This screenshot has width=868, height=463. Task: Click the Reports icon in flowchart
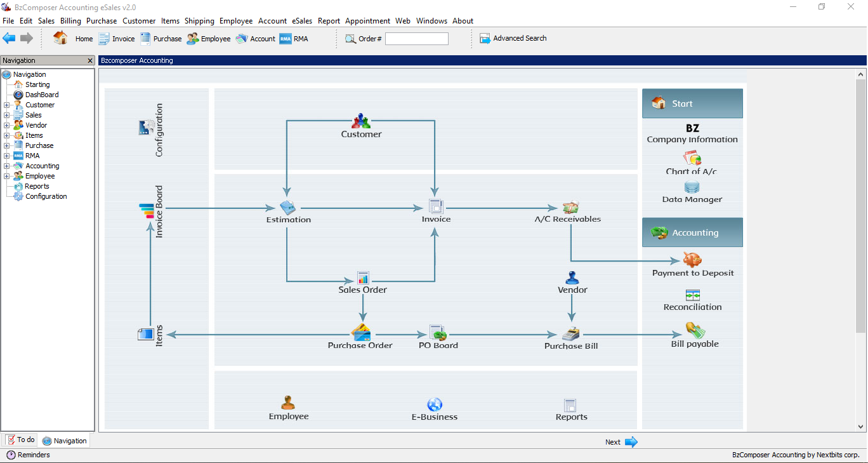[570, 405]
